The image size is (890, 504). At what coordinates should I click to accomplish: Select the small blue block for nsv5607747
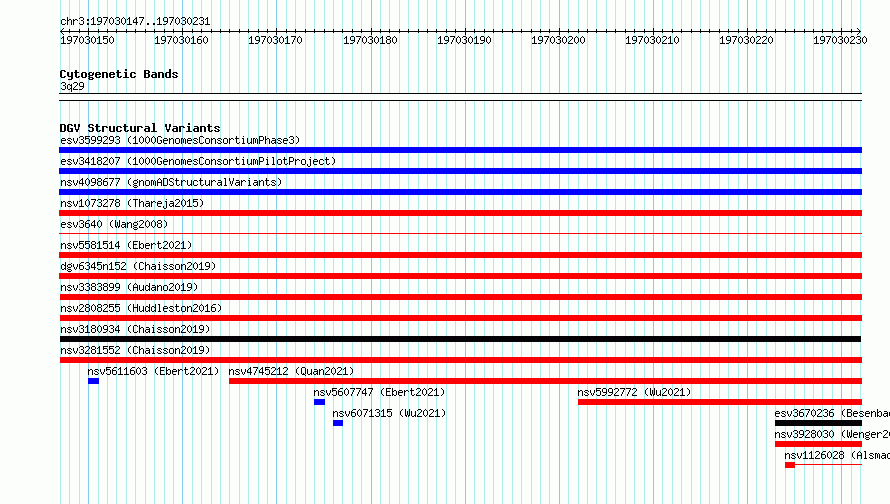pos(320,402)
